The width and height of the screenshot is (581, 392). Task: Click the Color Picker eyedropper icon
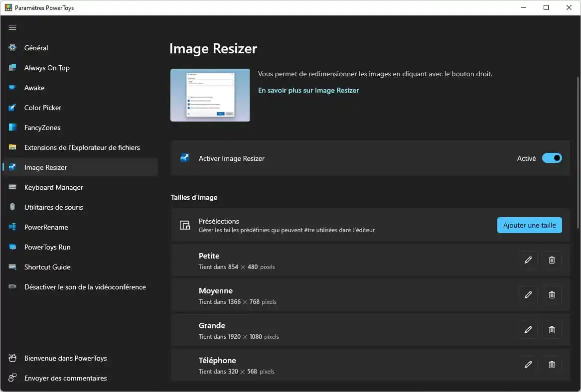click(x=12, y=108)
